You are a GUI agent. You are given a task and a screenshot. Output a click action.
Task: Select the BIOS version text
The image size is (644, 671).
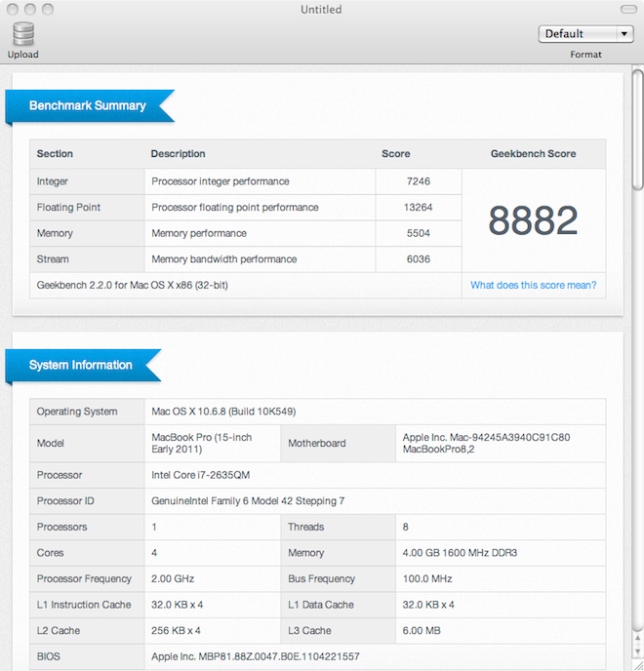(255, 656)
